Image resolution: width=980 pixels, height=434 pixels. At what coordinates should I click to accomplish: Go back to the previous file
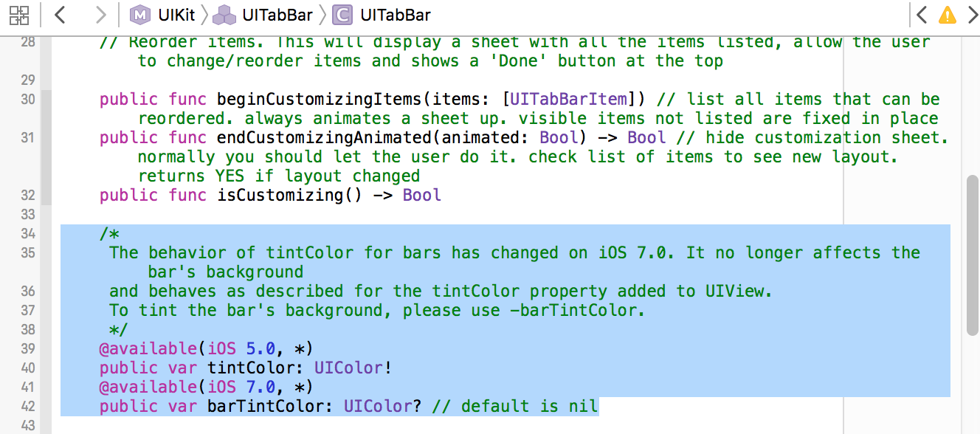61,15
